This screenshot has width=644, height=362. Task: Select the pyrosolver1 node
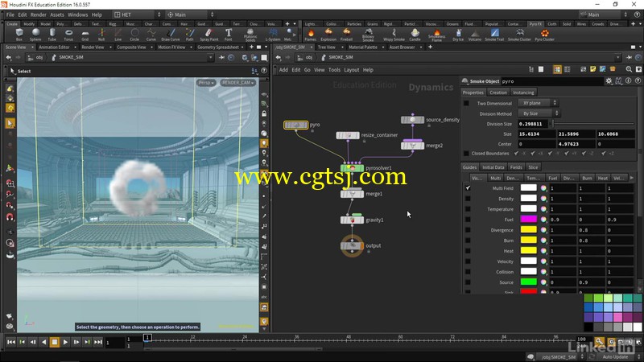click(x=352, y=168)
